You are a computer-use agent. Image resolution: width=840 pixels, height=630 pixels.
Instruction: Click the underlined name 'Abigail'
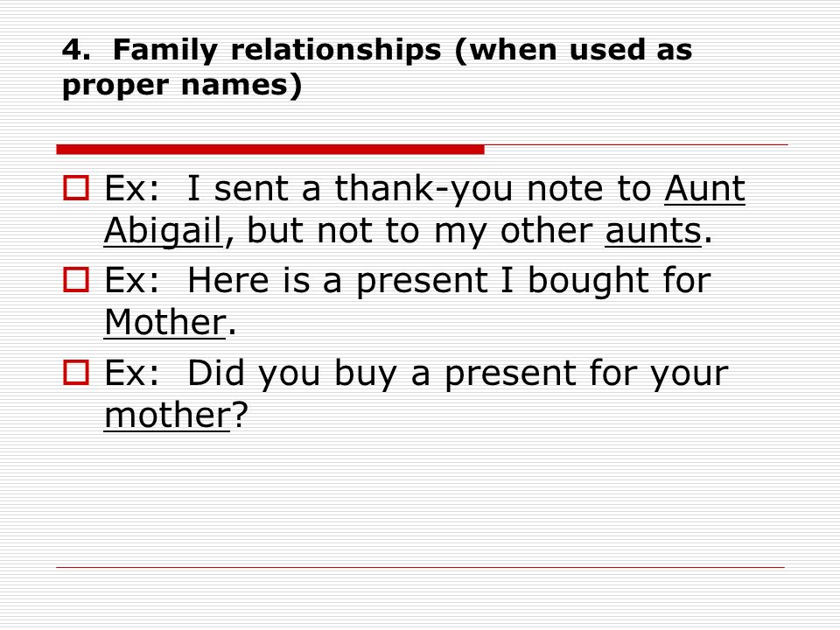click(164, 231)
